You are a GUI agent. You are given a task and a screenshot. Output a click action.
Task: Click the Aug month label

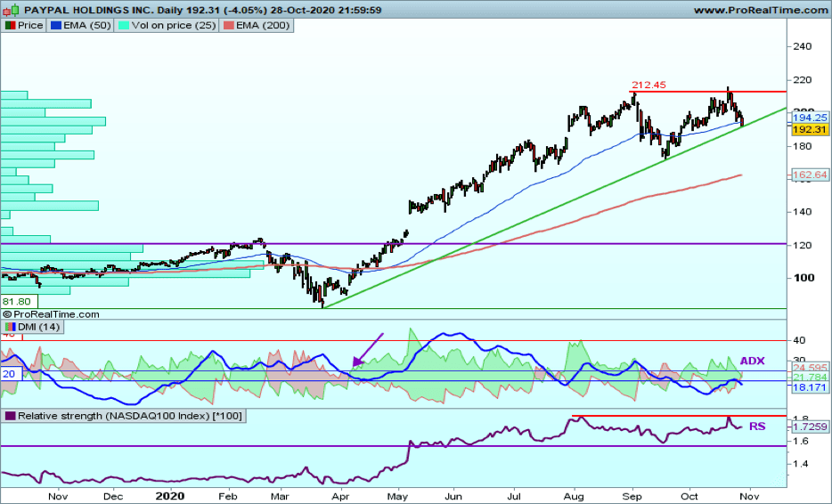tap(574, 497)
